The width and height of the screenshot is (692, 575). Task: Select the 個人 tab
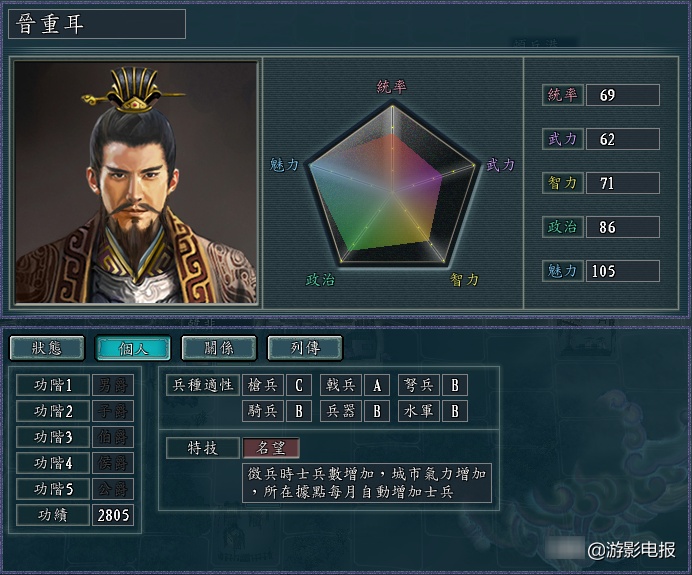133,348
